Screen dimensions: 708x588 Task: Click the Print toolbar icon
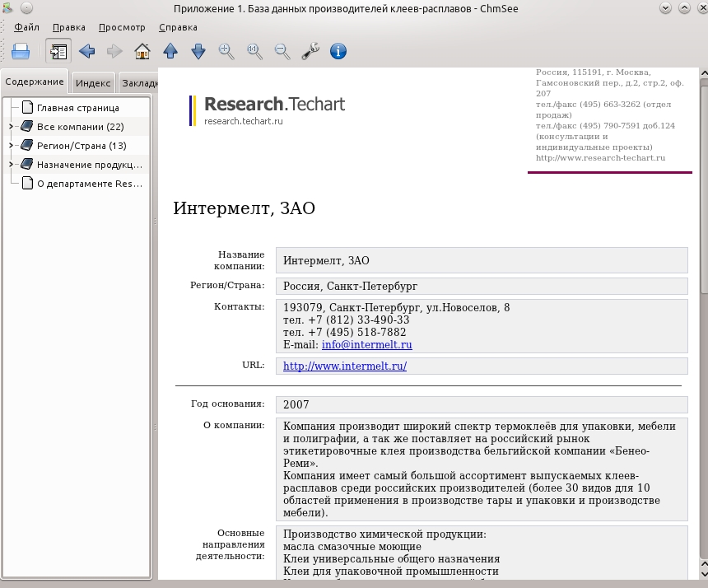click(21, 51)
